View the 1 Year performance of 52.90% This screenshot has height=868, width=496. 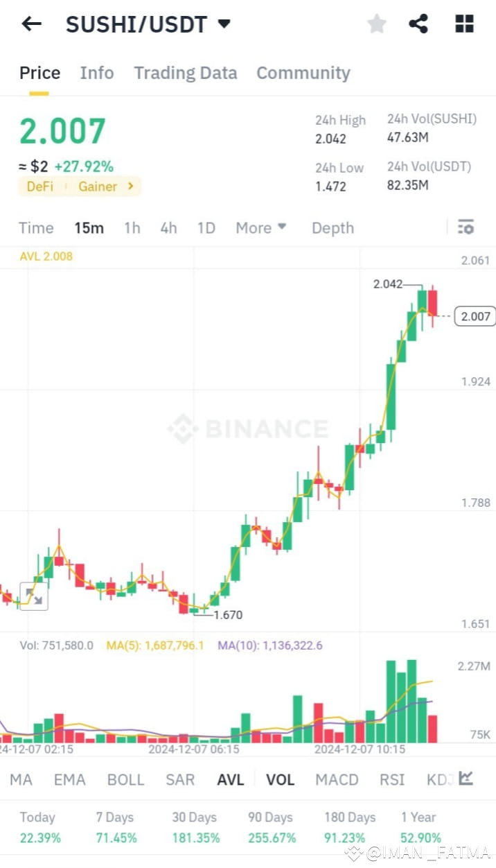(420, 828)
